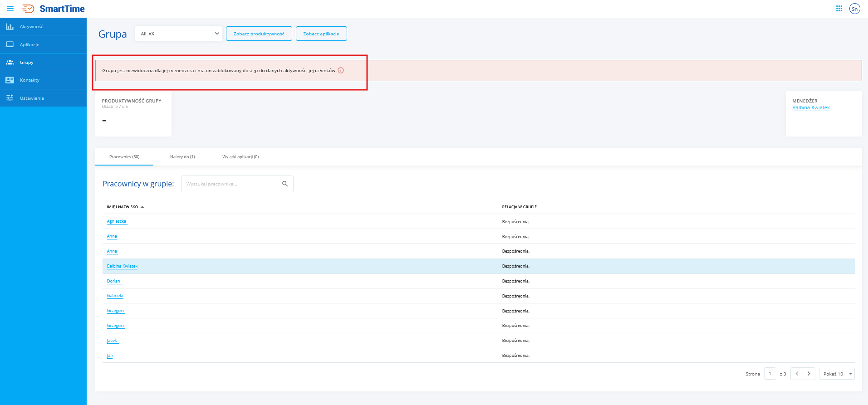Go to the next page arrow
Image resolution: width=868 pixels, height=405 pixels.
(809, 374)
